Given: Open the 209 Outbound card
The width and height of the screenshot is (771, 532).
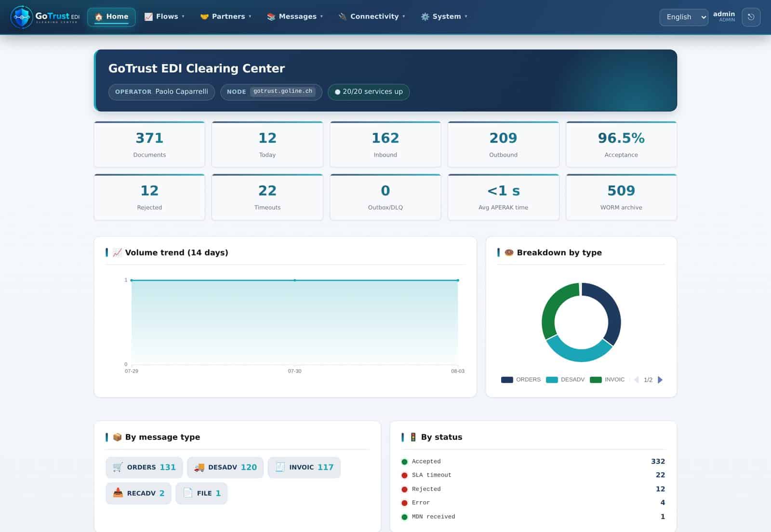Looking at the screenshot, I should pos(504,145).
